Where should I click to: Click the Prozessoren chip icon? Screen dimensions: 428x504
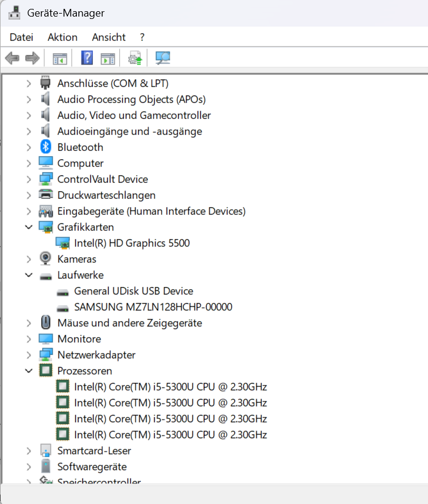46,370
